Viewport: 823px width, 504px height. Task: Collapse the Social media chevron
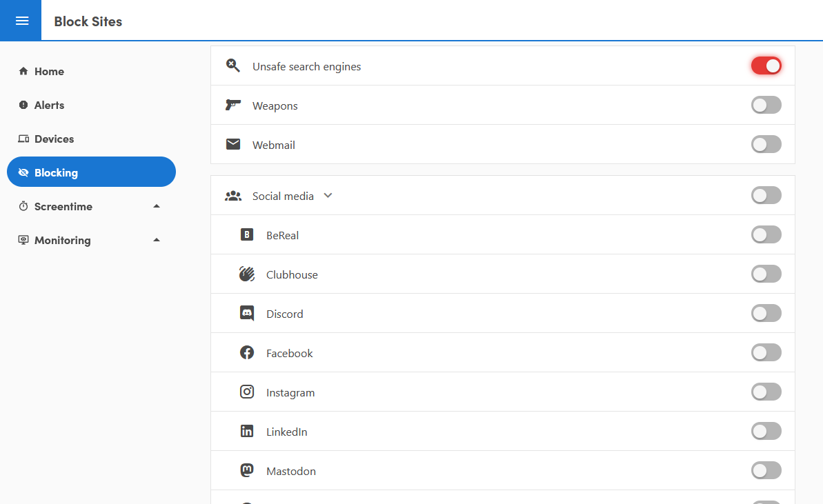[x=328, y=196]
